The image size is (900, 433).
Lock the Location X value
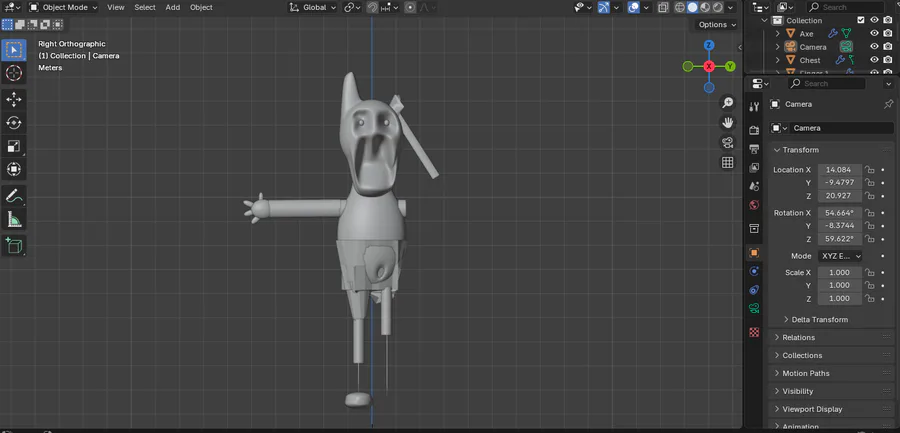click(x=870, y=170)
